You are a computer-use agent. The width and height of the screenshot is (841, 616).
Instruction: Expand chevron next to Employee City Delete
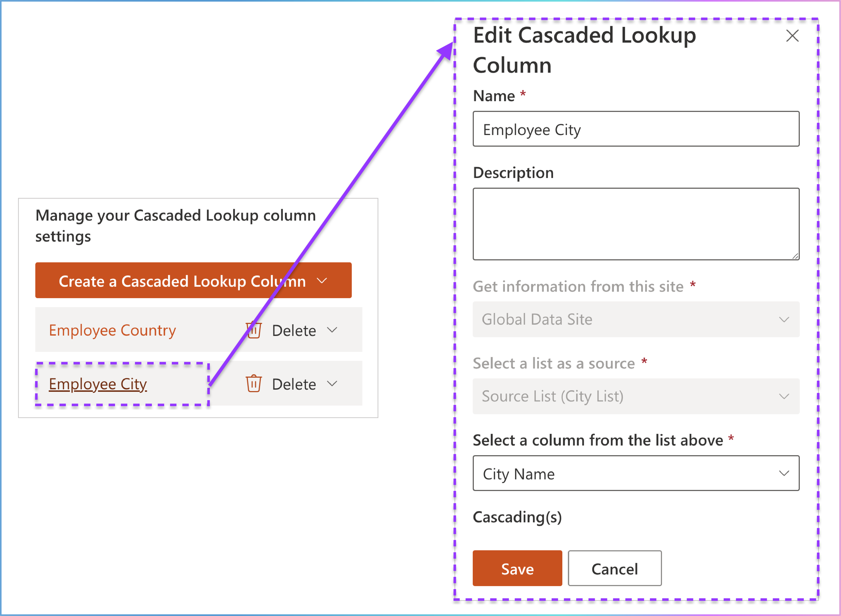[x=332, y=383]
